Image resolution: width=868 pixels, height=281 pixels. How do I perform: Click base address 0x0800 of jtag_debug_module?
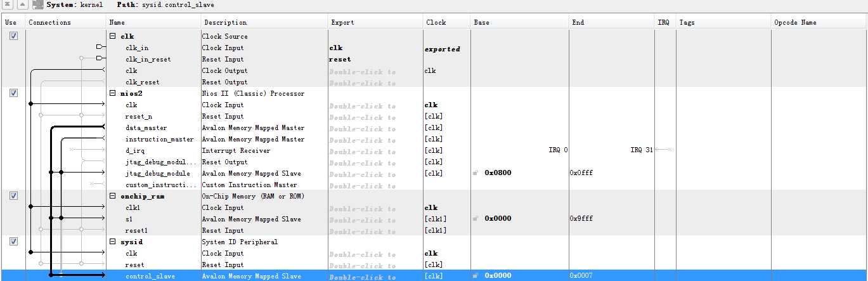click(x=498, y=173)
